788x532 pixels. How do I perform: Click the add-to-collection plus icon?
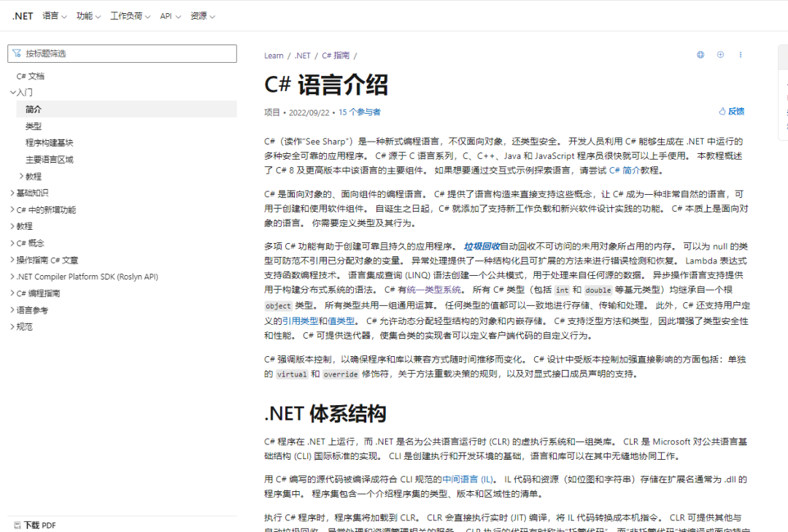(720, 55)
